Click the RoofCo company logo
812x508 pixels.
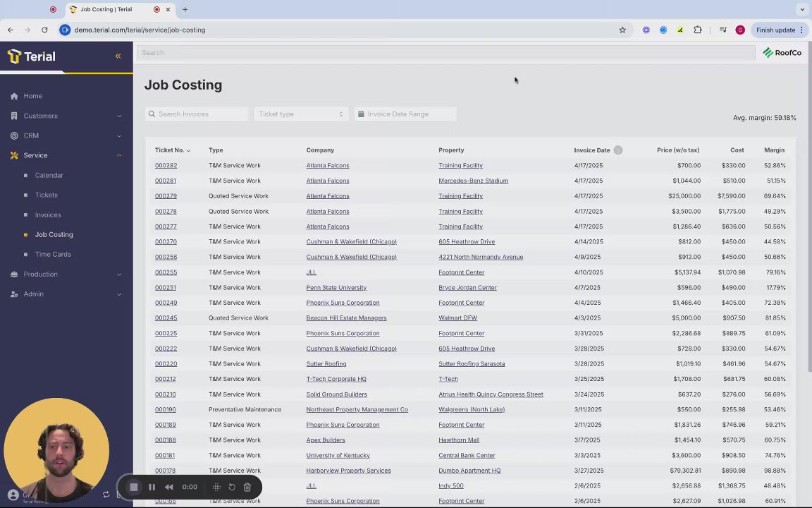782,52
